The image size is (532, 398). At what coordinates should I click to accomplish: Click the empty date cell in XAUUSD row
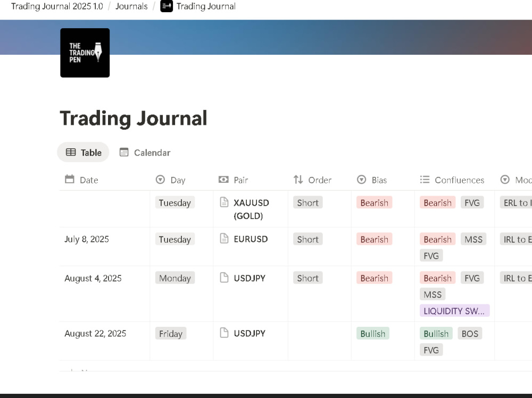pos(104,209)
